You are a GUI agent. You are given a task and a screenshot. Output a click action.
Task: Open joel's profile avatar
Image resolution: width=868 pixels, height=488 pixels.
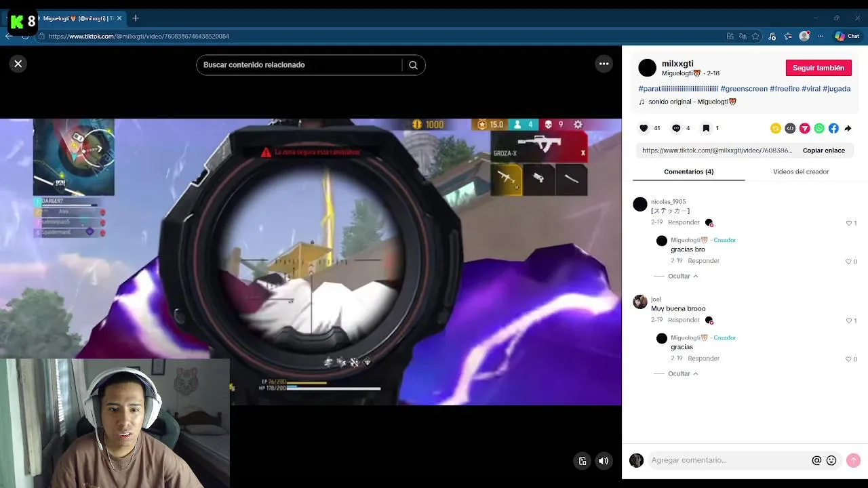(640, 302)
